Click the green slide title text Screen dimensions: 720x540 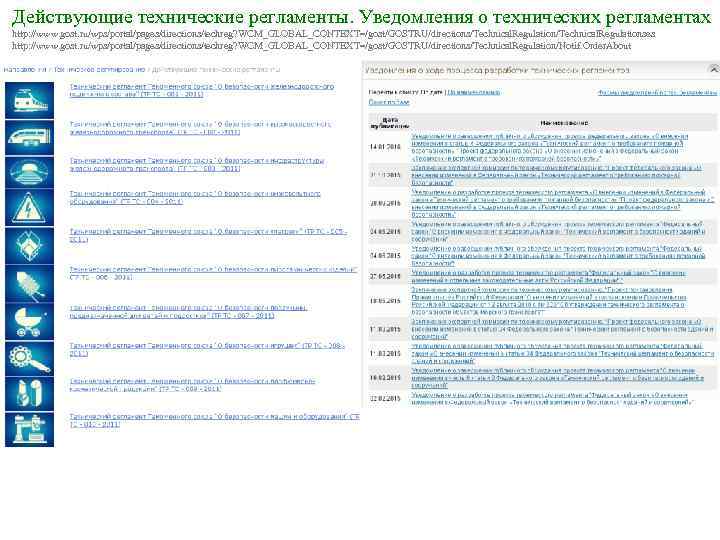click(x=361, y=17)
